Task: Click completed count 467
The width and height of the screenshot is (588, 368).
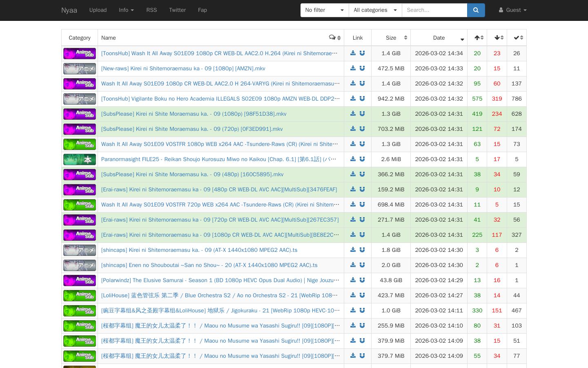Action: 517,310
